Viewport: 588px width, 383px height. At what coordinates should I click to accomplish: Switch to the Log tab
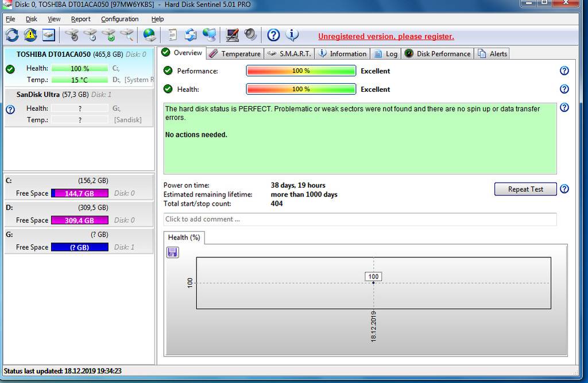pyautogui.click(x=386, y=53)
